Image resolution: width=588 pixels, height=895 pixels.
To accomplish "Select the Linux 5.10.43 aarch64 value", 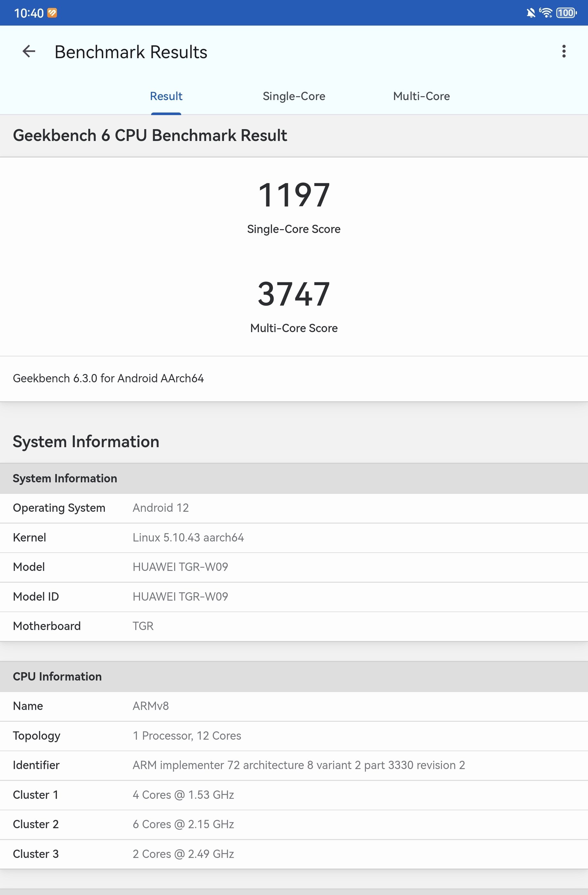I will coord(188,537).
